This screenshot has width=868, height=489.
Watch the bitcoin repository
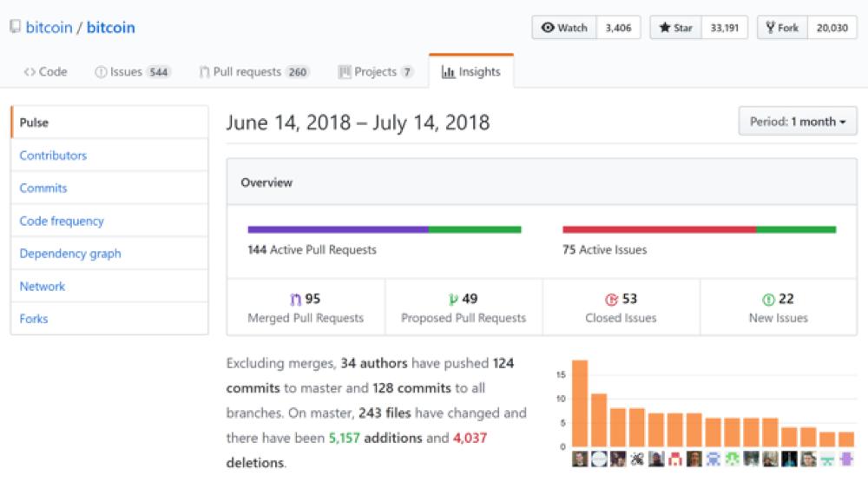point(564,28)
